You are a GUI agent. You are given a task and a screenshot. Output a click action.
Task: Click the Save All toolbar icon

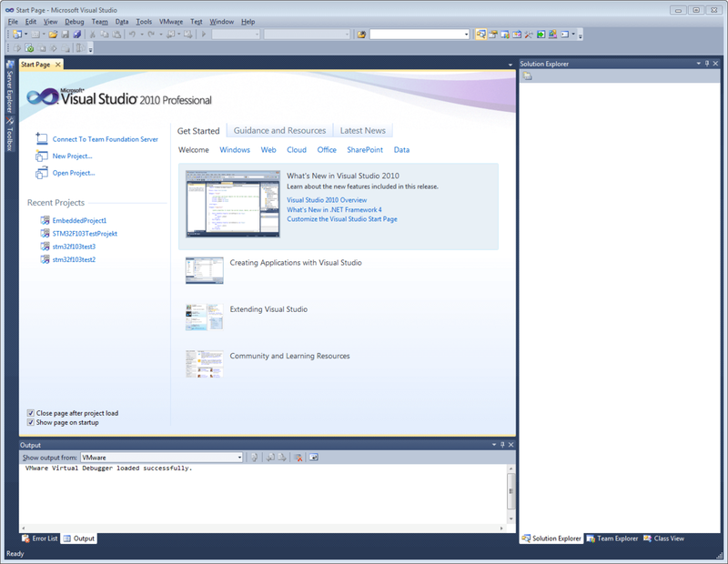click(76, 35)
